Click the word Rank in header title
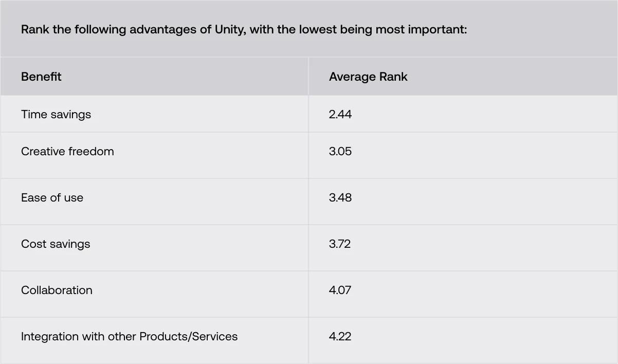Image resolution: width=618 pixels, height=364 pixels. (35, 29)
